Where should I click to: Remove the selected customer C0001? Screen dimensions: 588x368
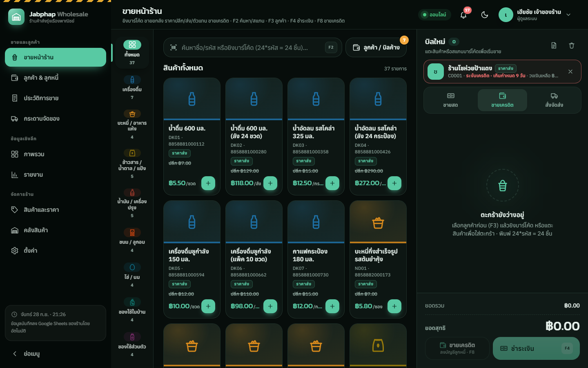(x=570, y=72)
